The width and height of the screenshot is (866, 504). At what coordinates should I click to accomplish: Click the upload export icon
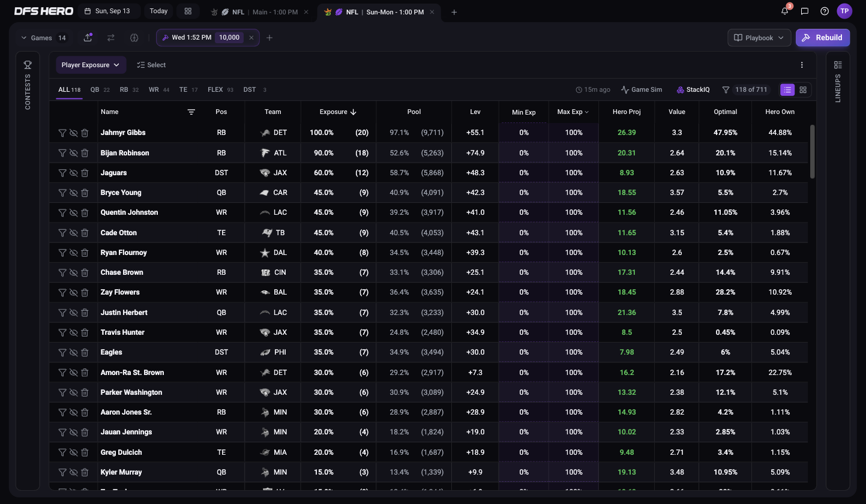click(x=88, y=37)
